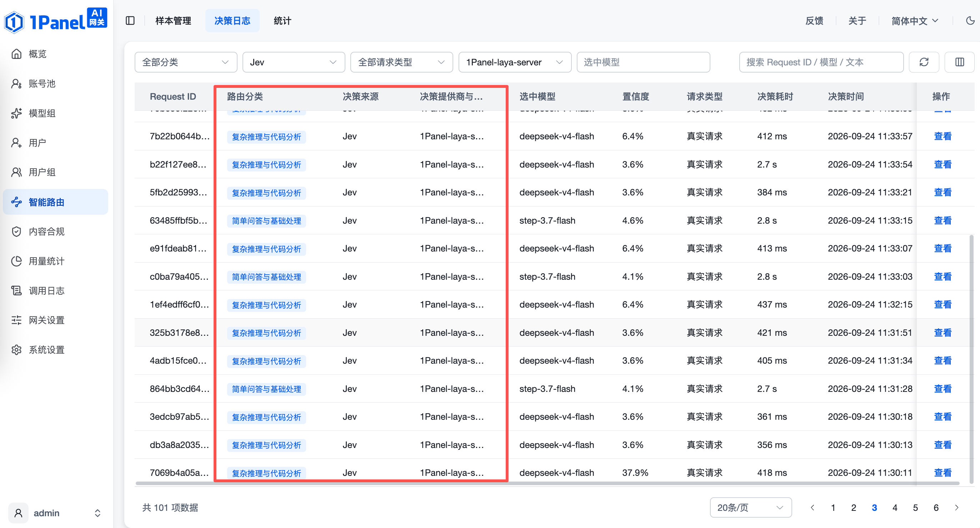Open the 用户 user icon
This screenshot has width=980, height=528.
(16, 143)
